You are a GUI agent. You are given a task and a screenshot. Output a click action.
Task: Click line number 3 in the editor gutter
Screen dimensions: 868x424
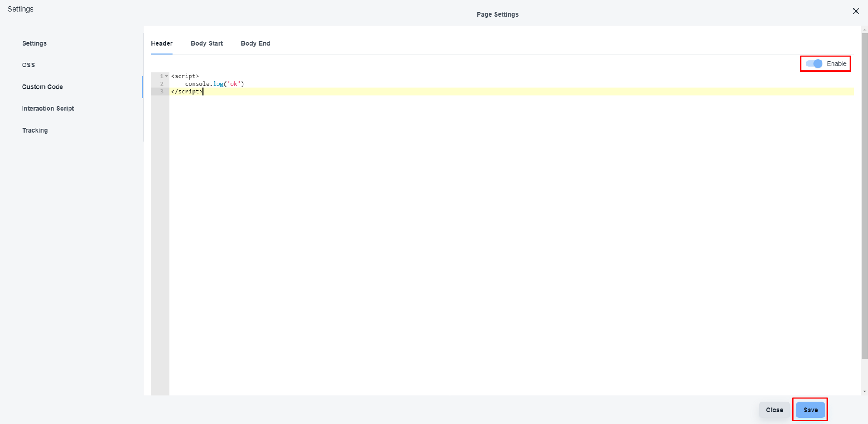pyautogui.click(x=161, y=92)
